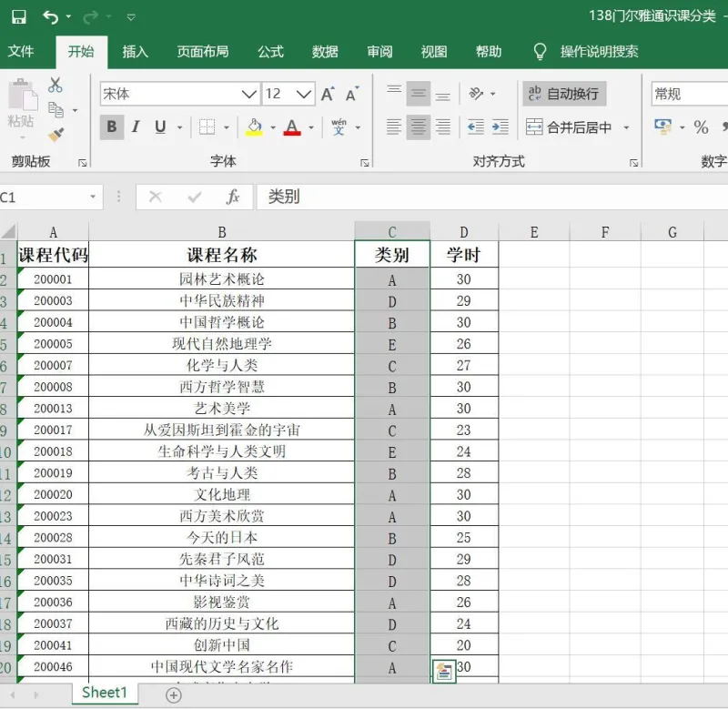Click the insert function fx icon
728x709 pixels.
click(233, 198)
